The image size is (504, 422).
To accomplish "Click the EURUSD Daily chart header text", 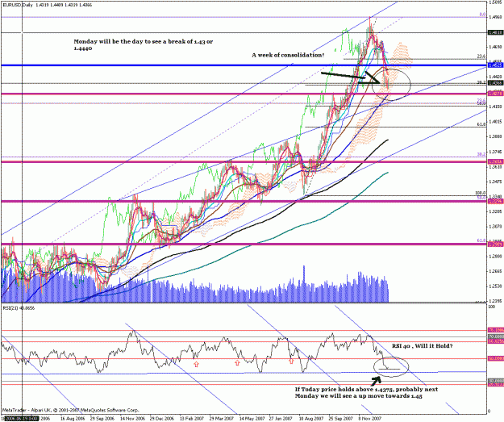I will [47, 5].
